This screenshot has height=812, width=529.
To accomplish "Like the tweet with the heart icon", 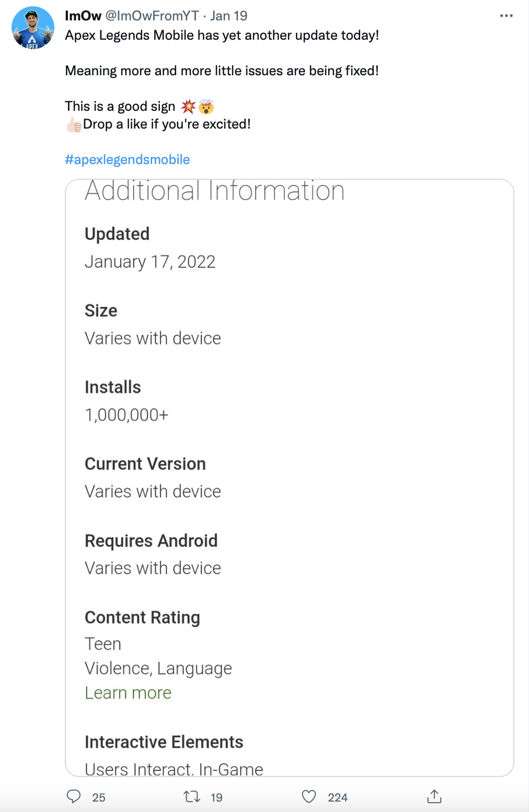I will (309, 796).
